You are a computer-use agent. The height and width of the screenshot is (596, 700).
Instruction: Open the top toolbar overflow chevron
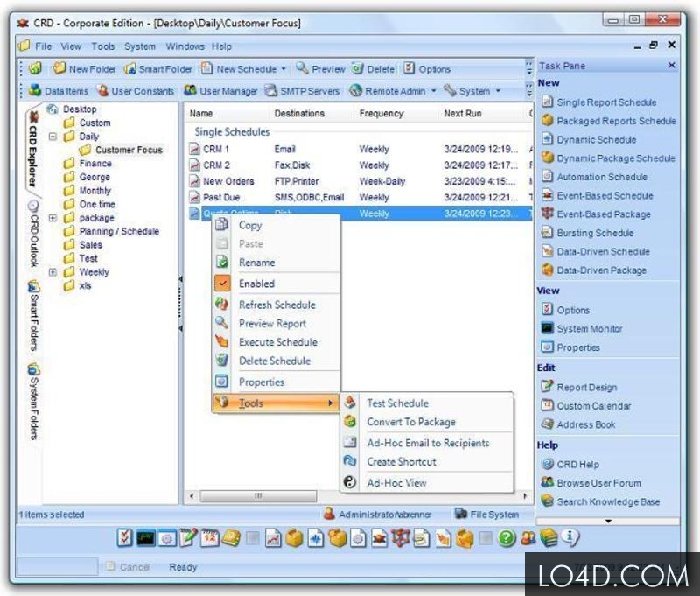pyautogui.click(x=529, y=68)
